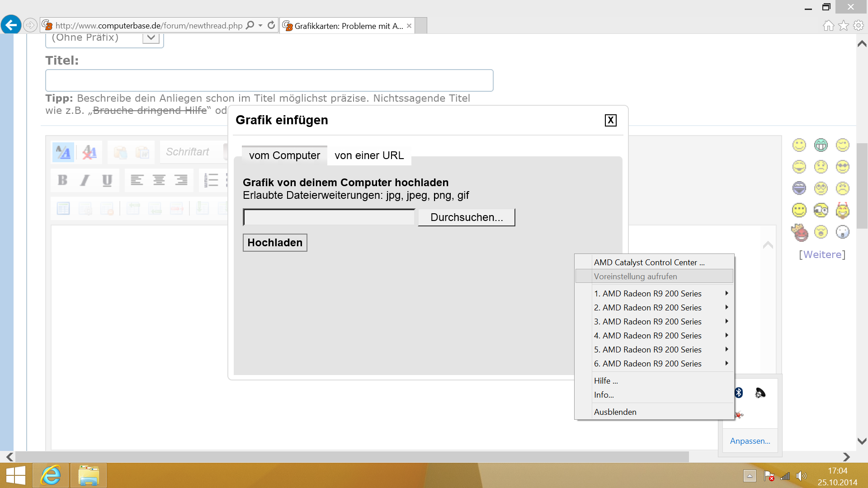Click the remove formatting icon
This screenshot has height=488, width=868.
(x=89, y=152)
